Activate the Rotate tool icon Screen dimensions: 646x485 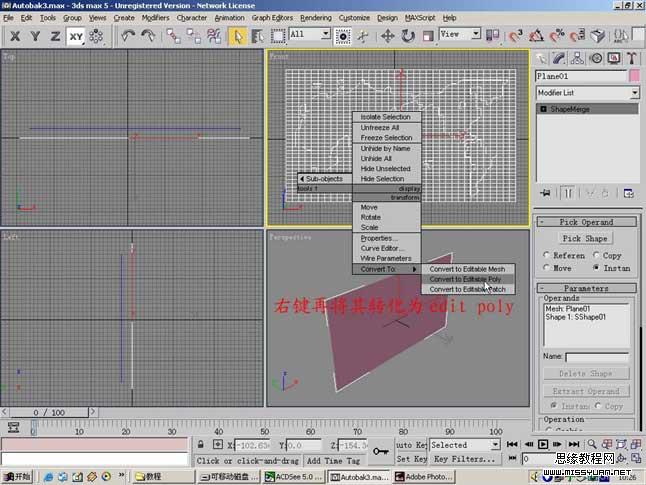[x=408, y=35]
